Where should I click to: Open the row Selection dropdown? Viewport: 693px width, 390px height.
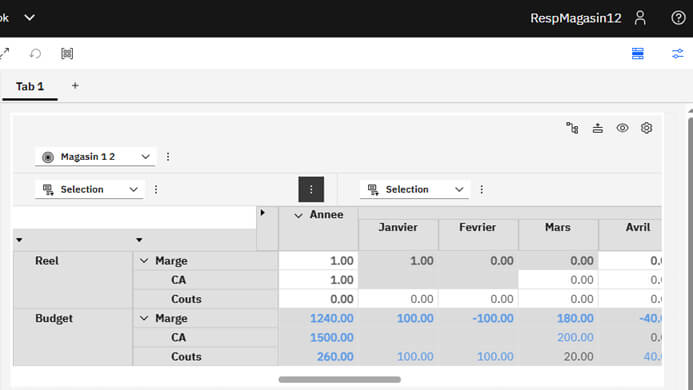90,190
